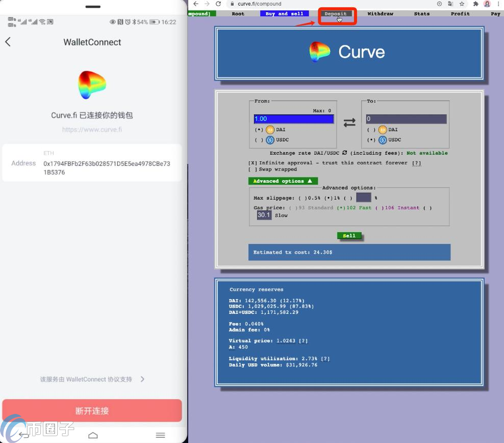Tap the phone recent-apps menu icon
The height and width of the screenshot is (443, 504).
160,435
